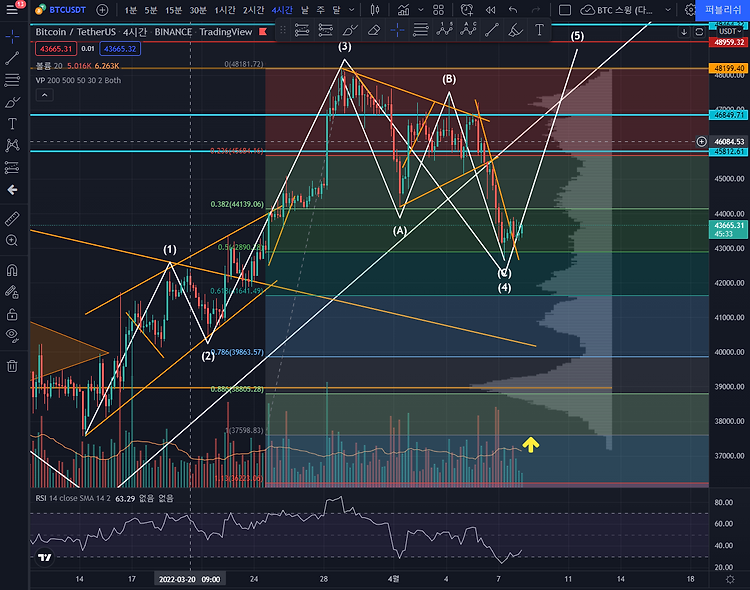This screenshot has height=590, width=750.
Task: Select the brush in floating drawing toolbar
Action: [350, 30]
